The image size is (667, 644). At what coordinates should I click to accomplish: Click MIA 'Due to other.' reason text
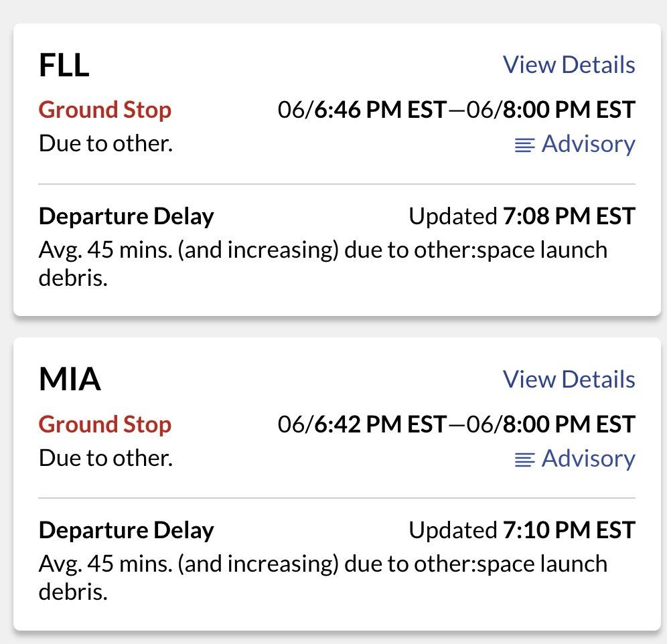106,458
